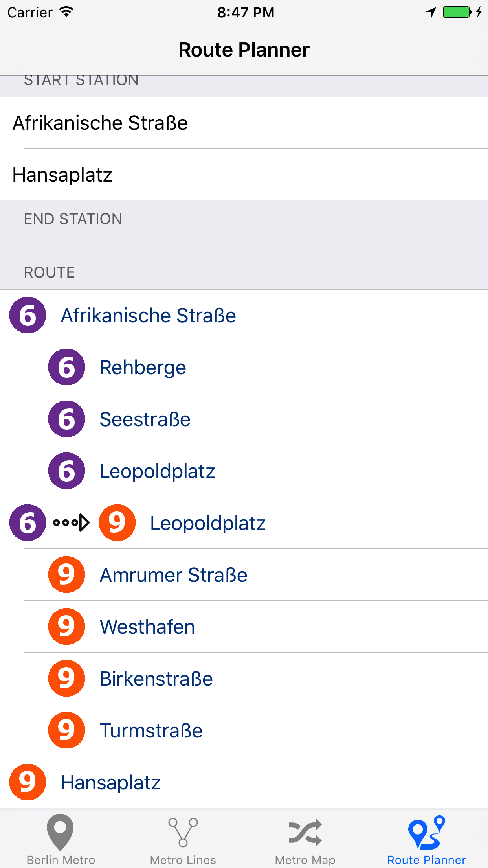Open Afrikanische Straße in route list
Image resolution: width=488 pixels, height=868 pixels.
(x=148, y=315)
